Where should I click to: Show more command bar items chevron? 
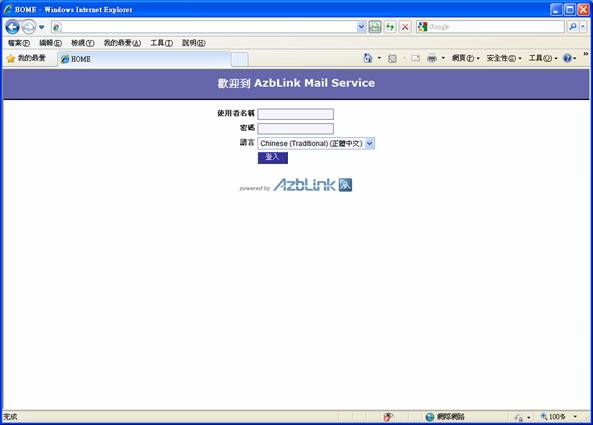585,54
